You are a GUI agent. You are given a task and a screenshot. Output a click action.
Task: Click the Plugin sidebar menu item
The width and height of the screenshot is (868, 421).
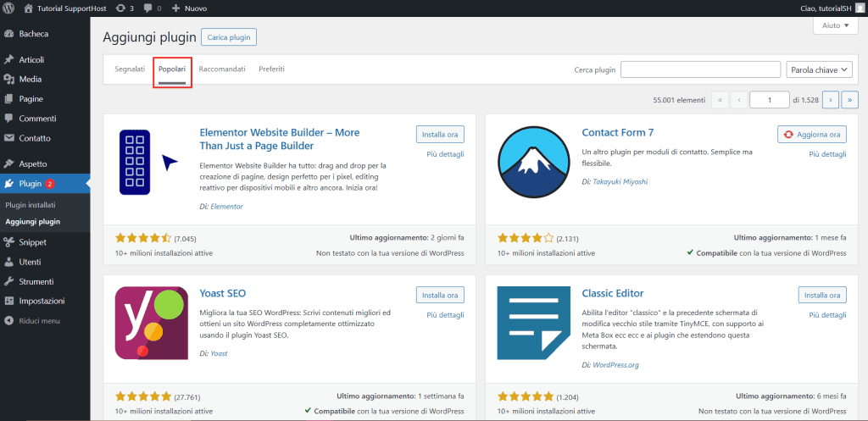pyautogui.click(x=45, y=184)
